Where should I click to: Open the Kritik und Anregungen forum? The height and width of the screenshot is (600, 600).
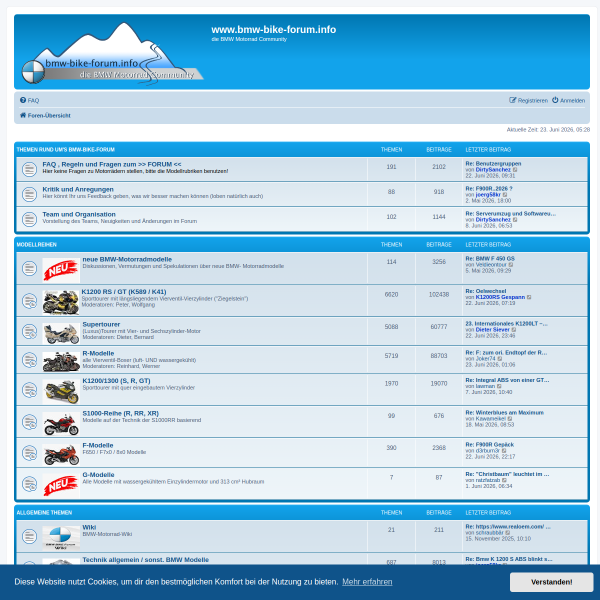78,189
